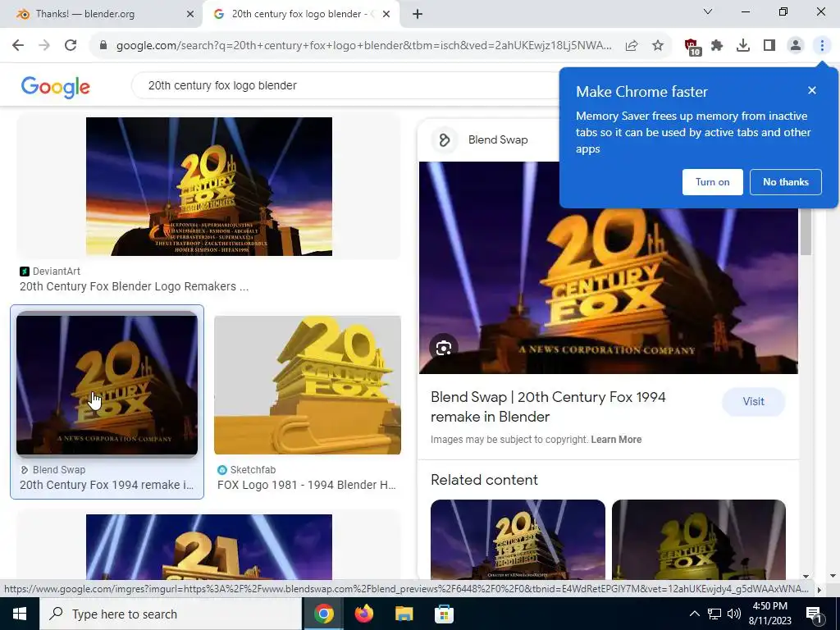
Task: Click the Google logo
Action: coord(56,87)
